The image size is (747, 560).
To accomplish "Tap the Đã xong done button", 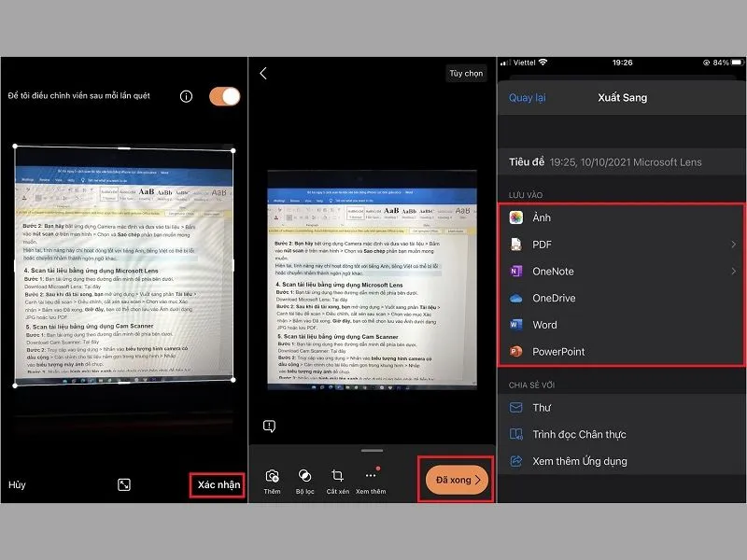I will point(456,480).
